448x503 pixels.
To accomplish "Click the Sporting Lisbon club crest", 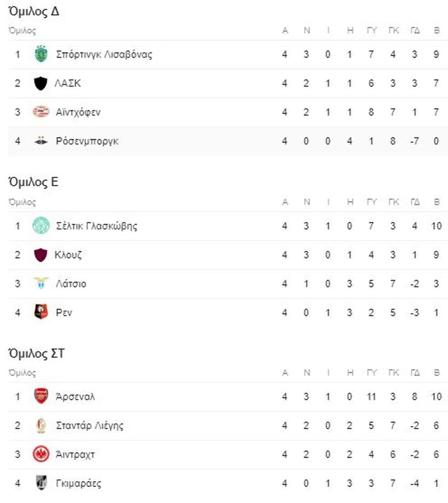I will click(41, 54).
